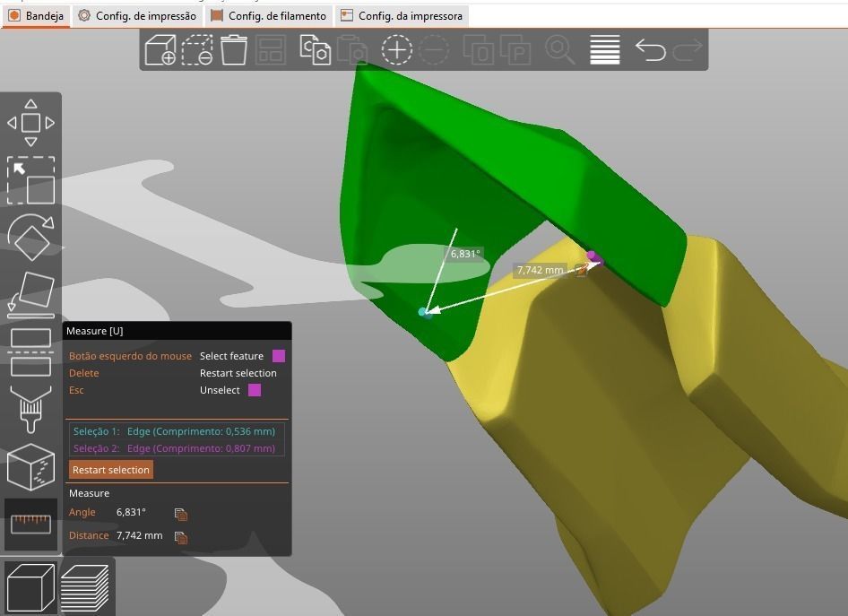Copy the Angle value to clipboard
848x616 pixels.
[181, 514]
